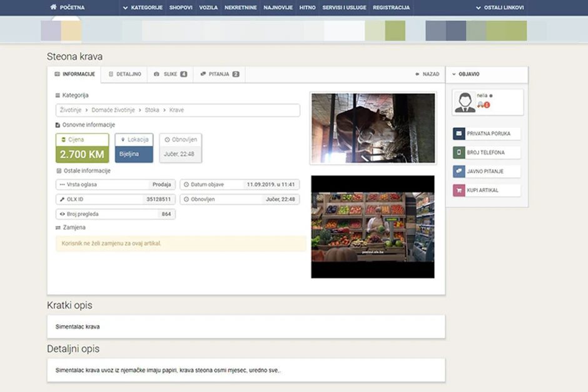Click the Domaće životinje breadcrumb link

113,110
